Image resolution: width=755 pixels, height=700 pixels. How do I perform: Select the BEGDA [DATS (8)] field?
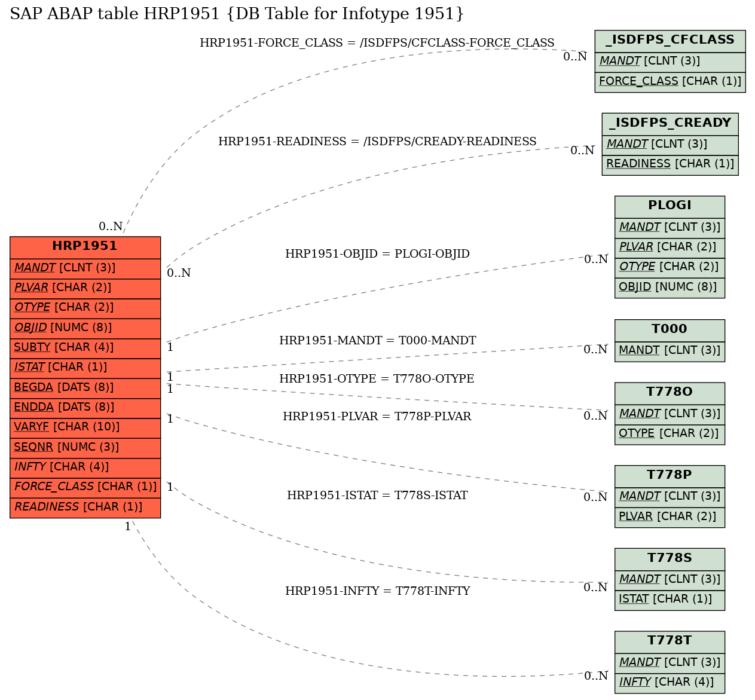pos(85,388)
